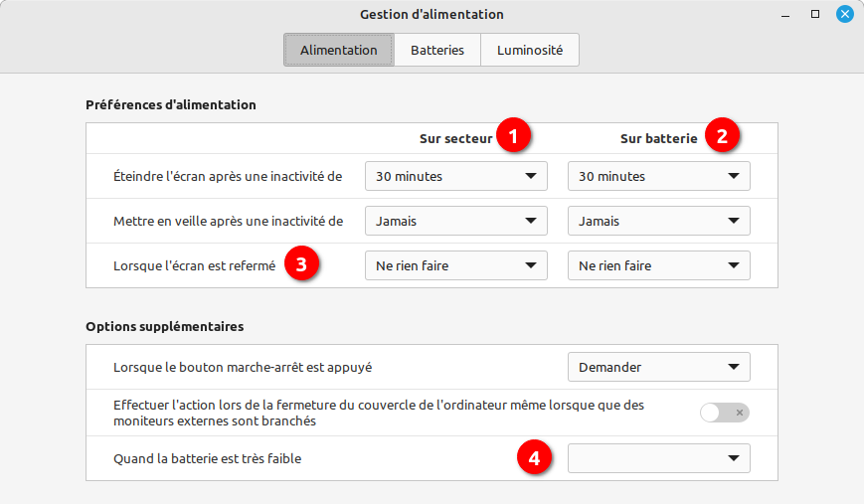The image size is (864, 504).
Task: Click the 'Sur batterie' column header
Action: pyautogui.click(x=658, y=139)
